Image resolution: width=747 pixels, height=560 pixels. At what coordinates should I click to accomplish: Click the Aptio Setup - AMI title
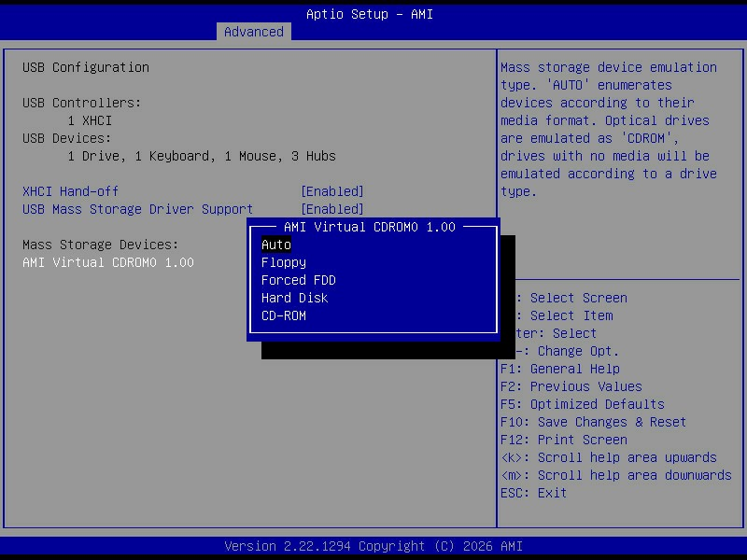[370, 14]
